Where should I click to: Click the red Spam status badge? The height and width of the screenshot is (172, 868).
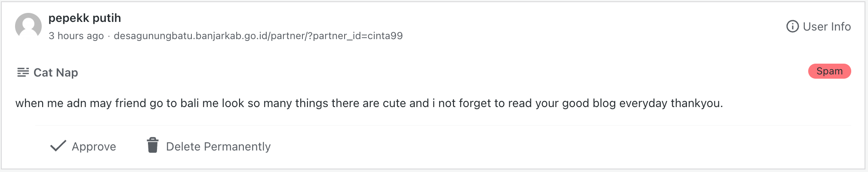(829, 71)
